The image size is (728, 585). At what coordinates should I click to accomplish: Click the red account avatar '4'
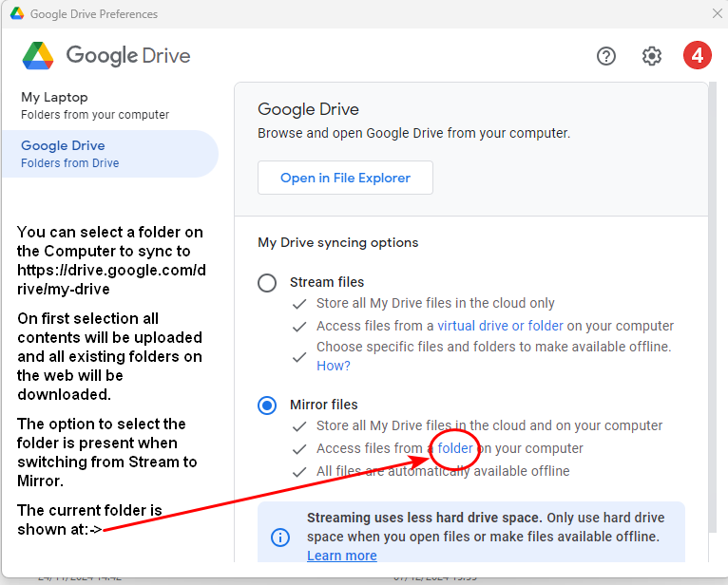697,55
